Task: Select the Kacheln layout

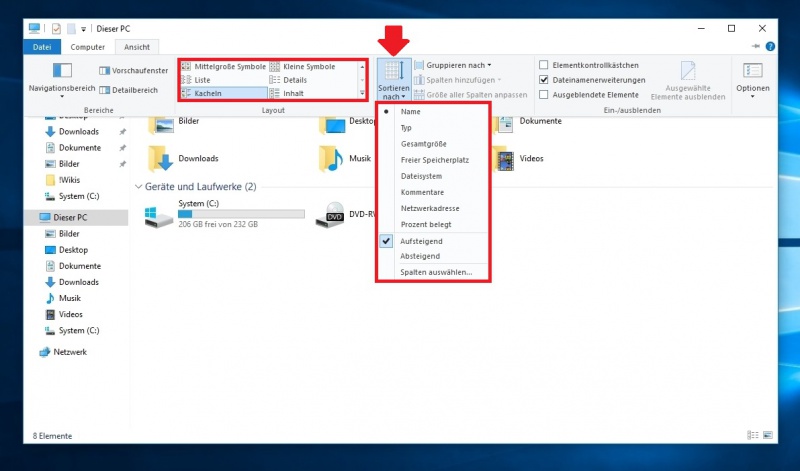Action: [x=223, y=93]
